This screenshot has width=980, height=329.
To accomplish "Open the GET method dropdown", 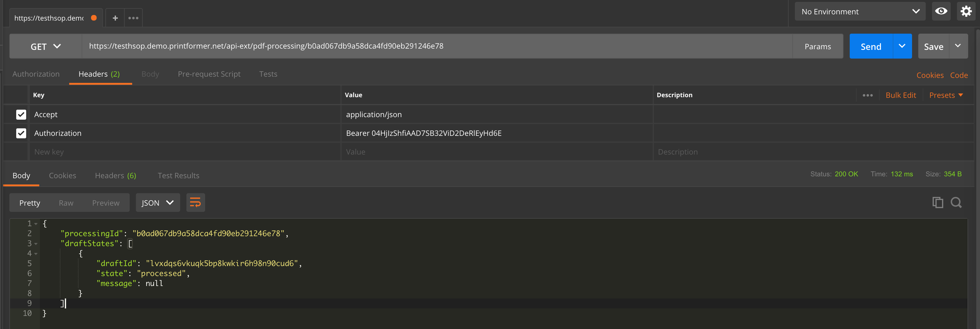I will click(46, 46).
